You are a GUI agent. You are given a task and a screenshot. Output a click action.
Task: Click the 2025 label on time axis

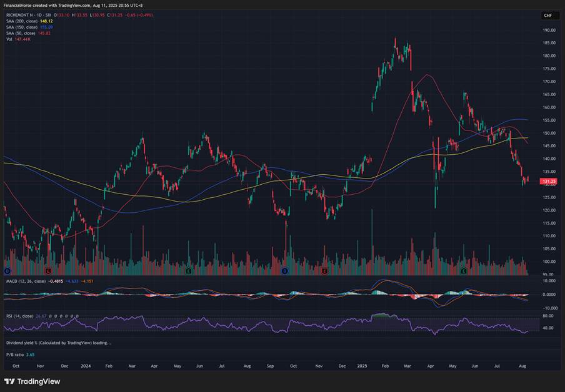pos(362,366)
